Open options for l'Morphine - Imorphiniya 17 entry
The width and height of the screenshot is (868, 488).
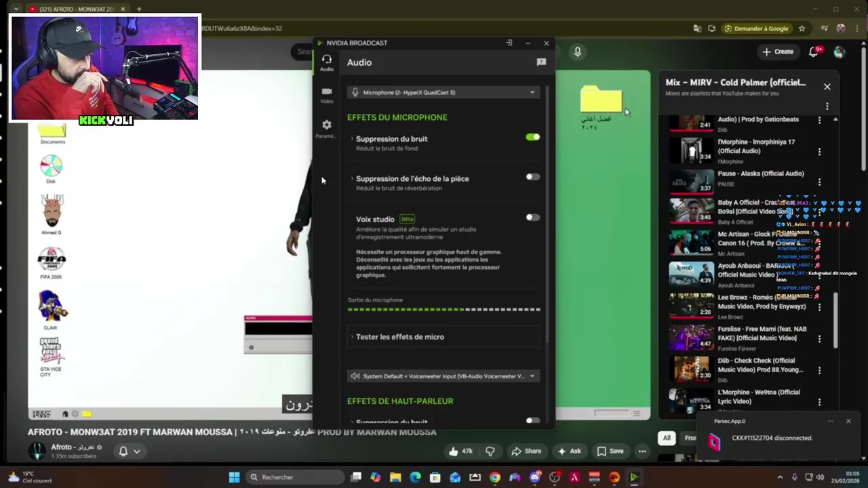coord(819,152)
